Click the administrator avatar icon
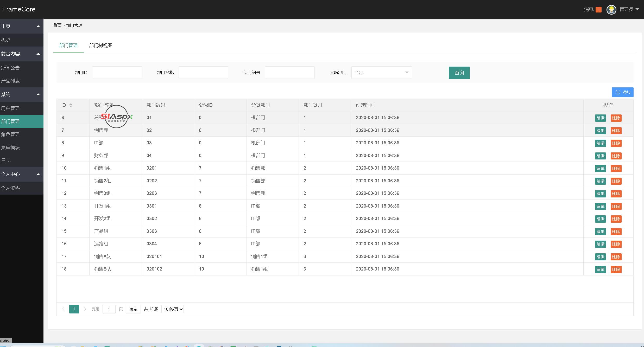 [611, 10]
